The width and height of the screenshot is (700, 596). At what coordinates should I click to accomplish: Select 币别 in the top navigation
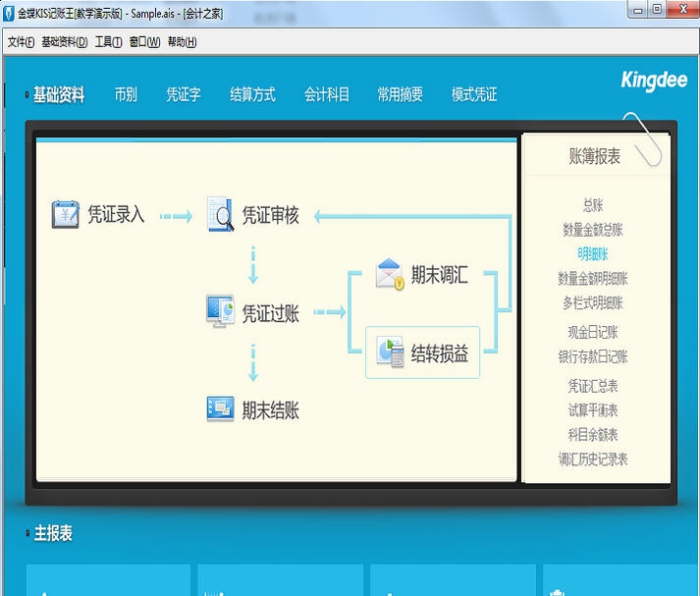coord(126,94)
